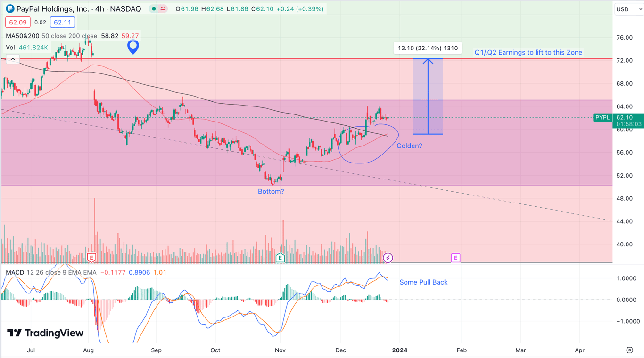Click the MACD signal value 1.01
Image resolution: width=644 pixels, height=358 pixels.
[x=160, y=272]
